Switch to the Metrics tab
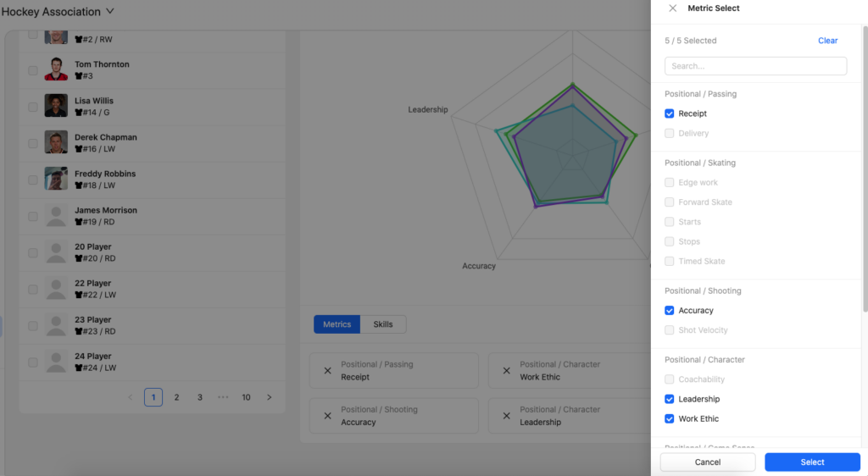 (337, 324)
